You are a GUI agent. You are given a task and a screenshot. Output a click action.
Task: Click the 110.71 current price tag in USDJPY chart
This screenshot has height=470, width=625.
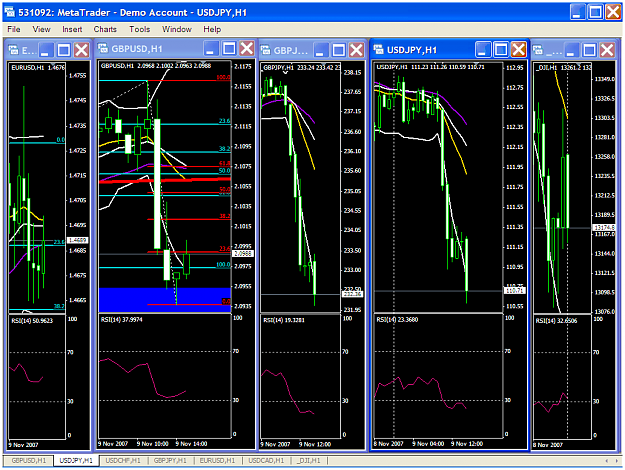515,291
